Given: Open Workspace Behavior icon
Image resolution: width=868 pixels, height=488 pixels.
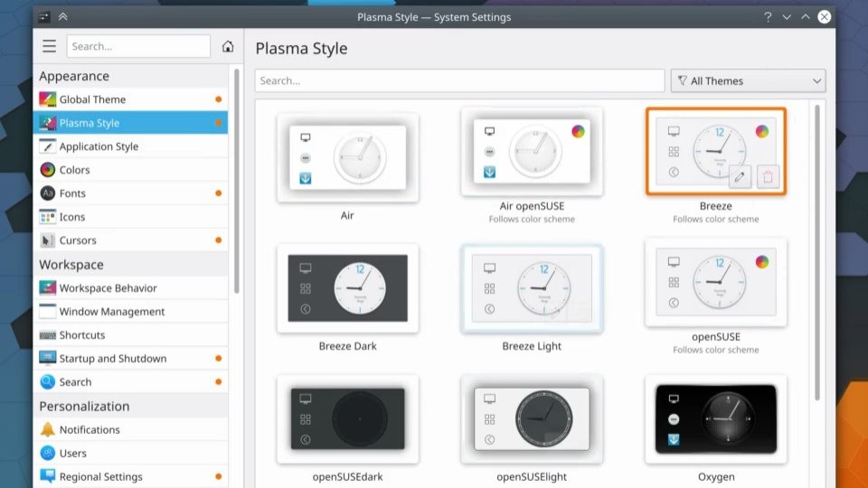Looking at the screenshot, I should tap(48, 287).
